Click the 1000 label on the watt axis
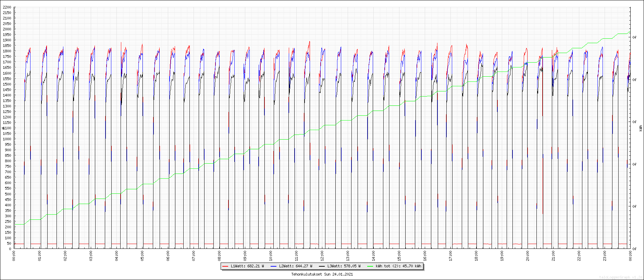644x280 pixels. (7, 139)
